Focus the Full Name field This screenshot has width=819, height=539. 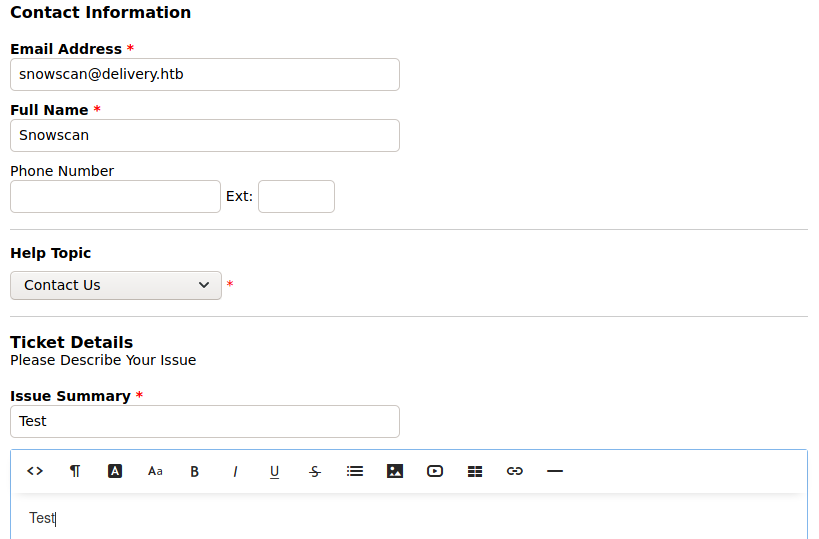click(205, 135)
